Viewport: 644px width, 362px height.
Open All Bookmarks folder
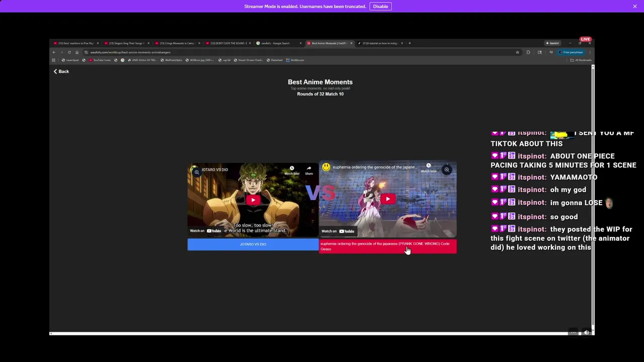coord(582,60)
